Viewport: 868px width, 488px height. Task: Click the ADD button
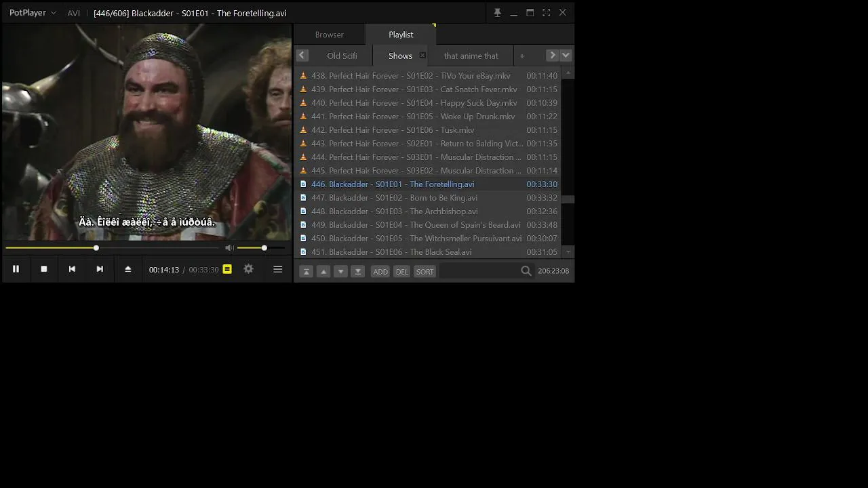click(x=380, y=271)
